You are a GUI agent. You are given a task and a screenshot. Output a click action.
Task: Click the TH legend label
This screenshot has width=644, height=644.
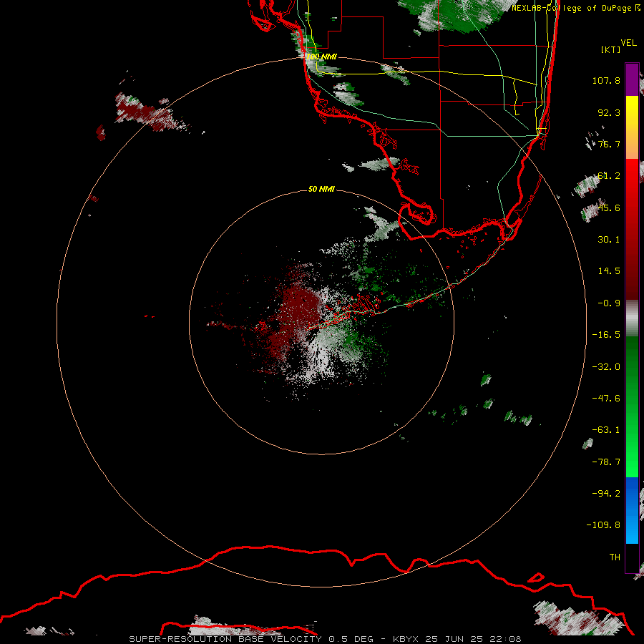point(615,557)
